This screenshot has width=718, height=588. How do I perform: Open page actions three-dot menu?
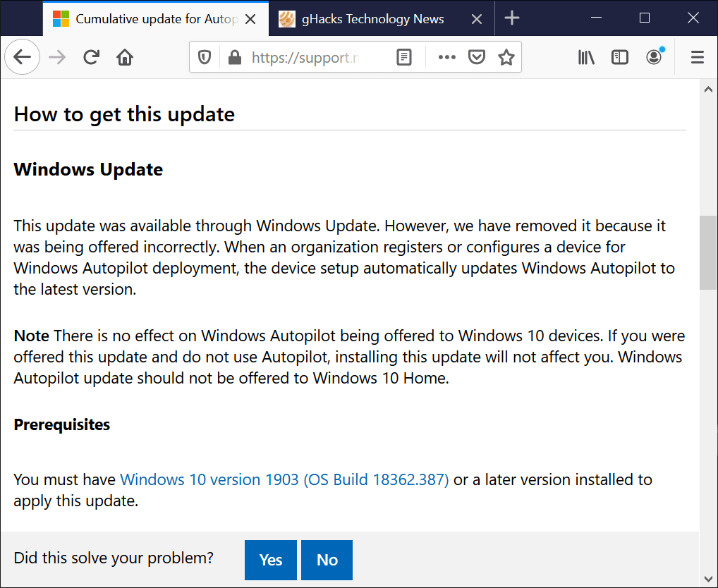point(446,57)
